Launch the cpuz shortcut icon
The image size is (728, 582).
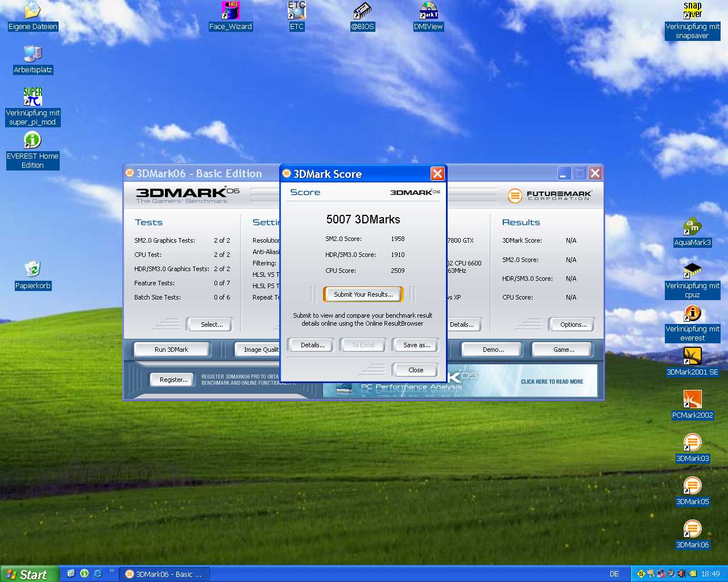pyautogui.click(x=692, y=280)
